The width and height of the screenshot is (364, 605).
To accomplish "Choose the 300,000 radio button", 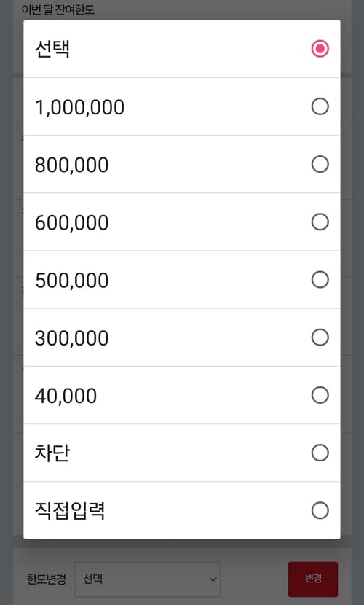I will pos(320,337).
